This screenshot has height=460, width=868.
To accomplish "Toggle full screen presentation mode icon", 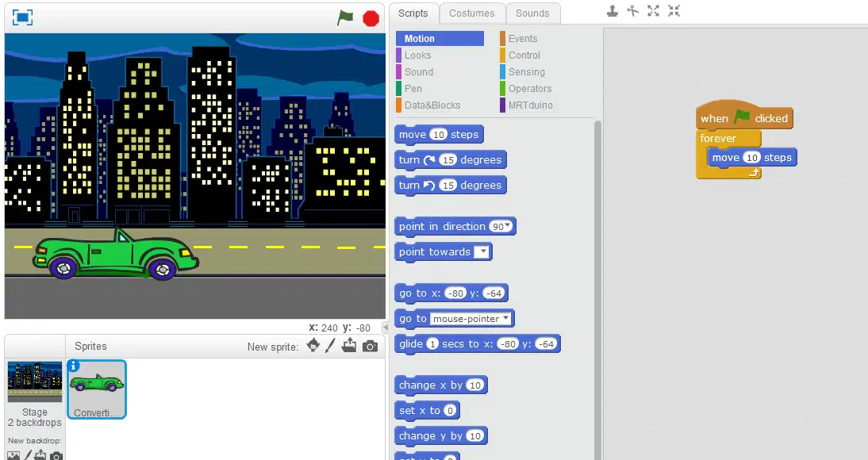I will (x=22, y=17).
